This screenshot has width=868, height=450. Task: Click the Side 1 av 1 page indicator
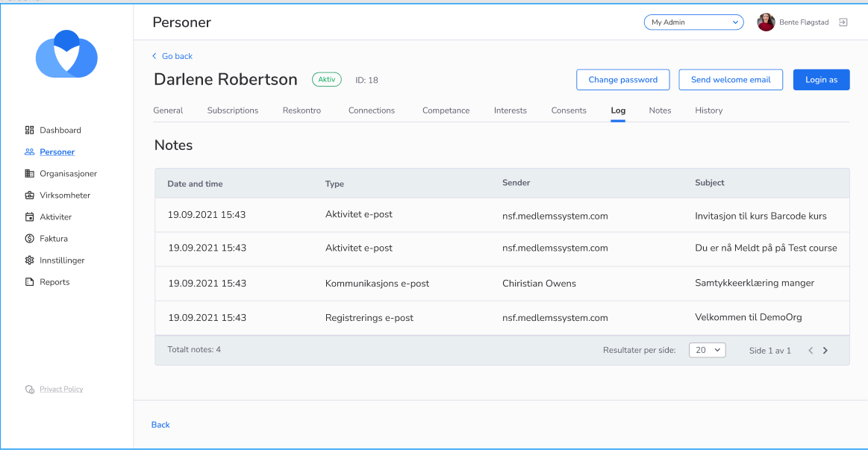pos(770,350)
